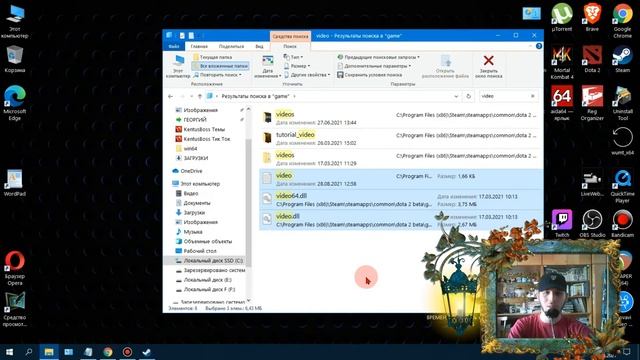Open Музыка in navigation pane
Screen dimensions: 640x360
coord(193,232)
